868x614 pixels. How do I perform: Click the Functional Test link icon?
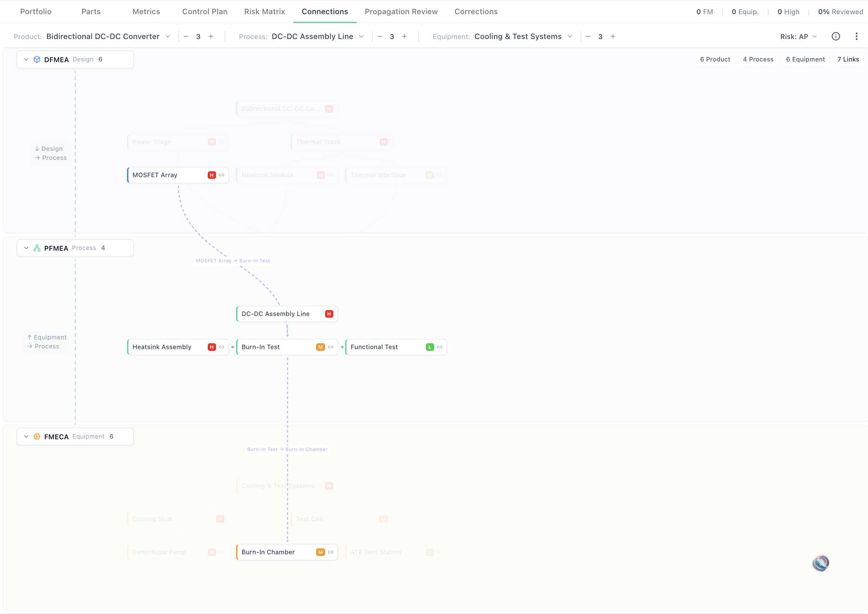(440, 347)
